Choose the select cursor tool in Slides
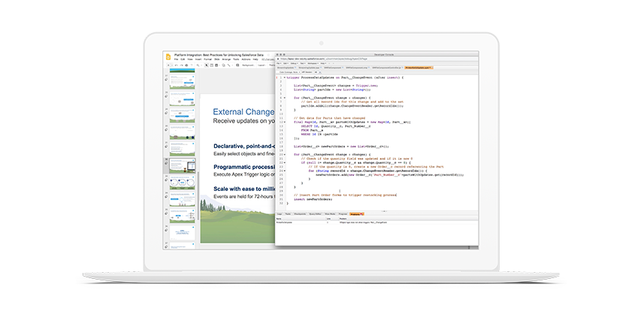This screenshot has width=644, height=336. click(206, 65)
